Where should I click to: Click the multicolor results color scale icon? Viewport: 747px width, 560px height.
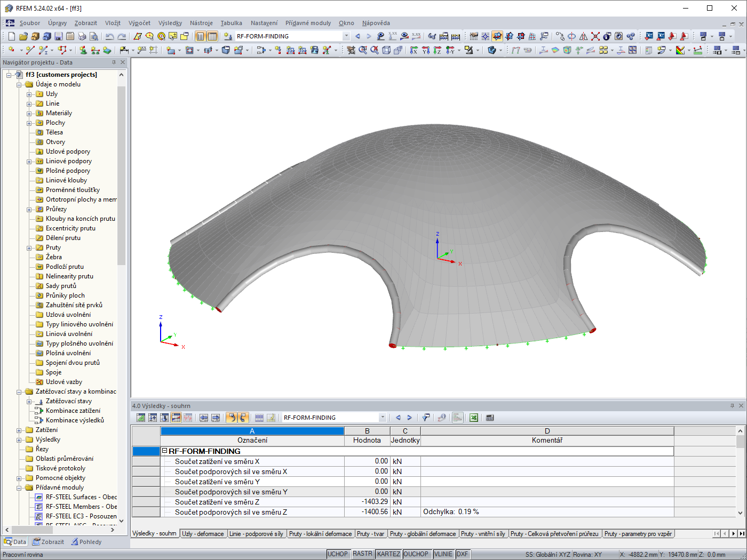tap(680, 50)
